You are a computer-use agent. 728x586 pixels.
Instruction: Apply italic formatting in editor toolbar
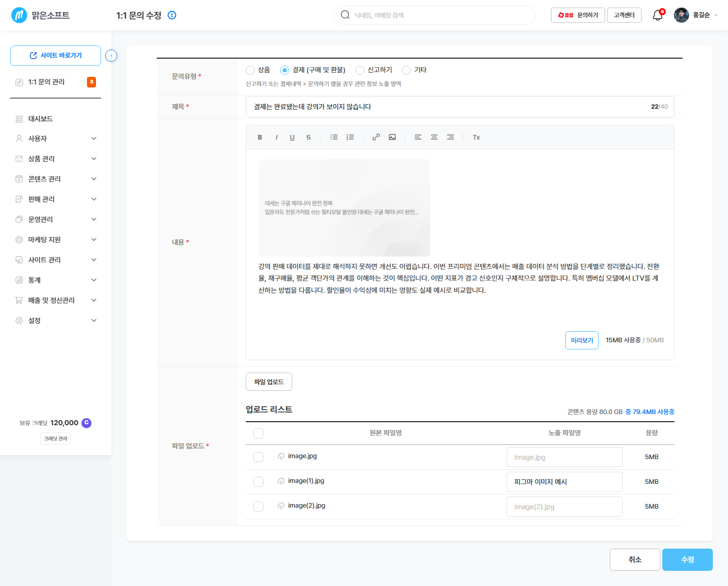coord(277,138)
